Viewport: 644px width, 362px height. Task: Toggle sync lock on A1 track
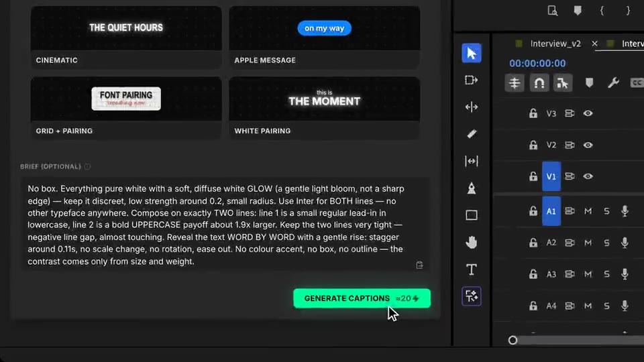570,211
